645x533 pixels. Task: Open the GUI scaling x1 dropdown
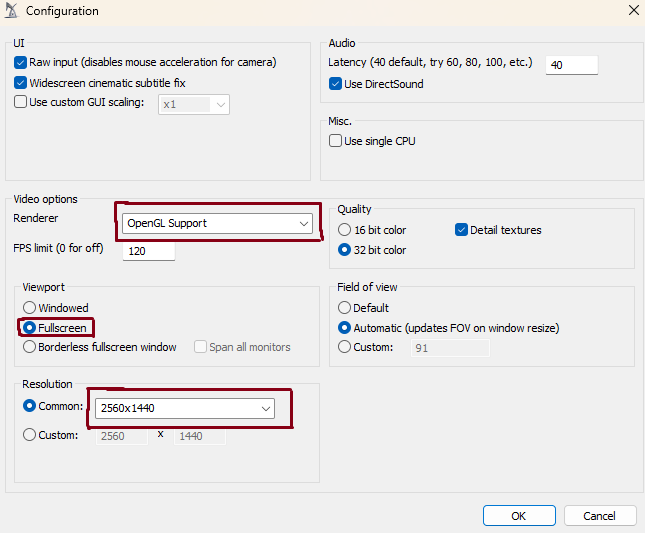coord(194,104)
